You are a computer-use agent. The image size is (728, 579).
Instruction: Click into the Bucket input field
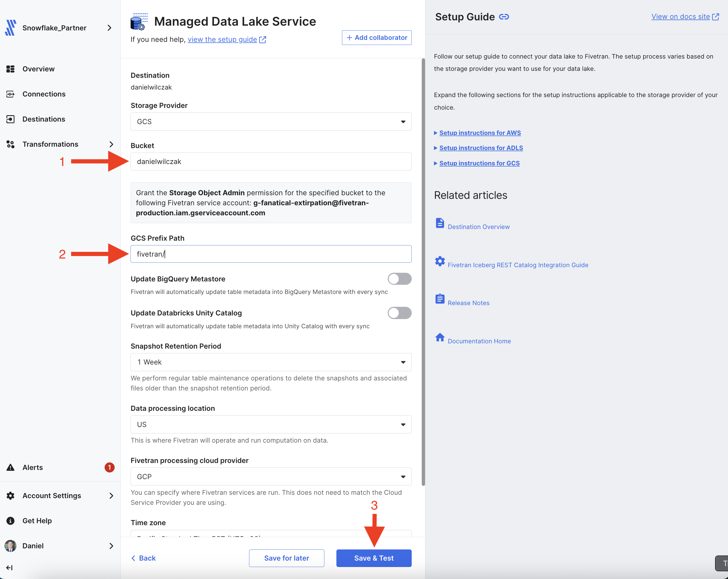pos(271,161)
